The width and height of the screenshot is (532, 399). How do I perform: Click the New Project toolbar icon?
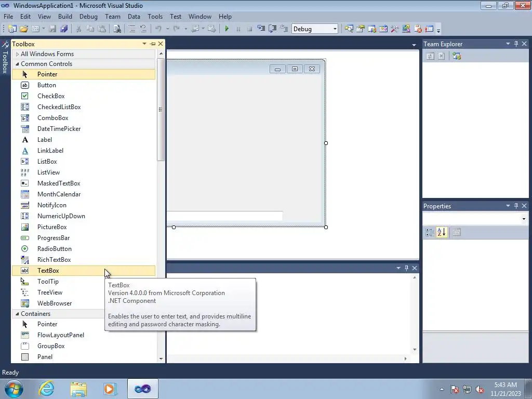[12, 29]
